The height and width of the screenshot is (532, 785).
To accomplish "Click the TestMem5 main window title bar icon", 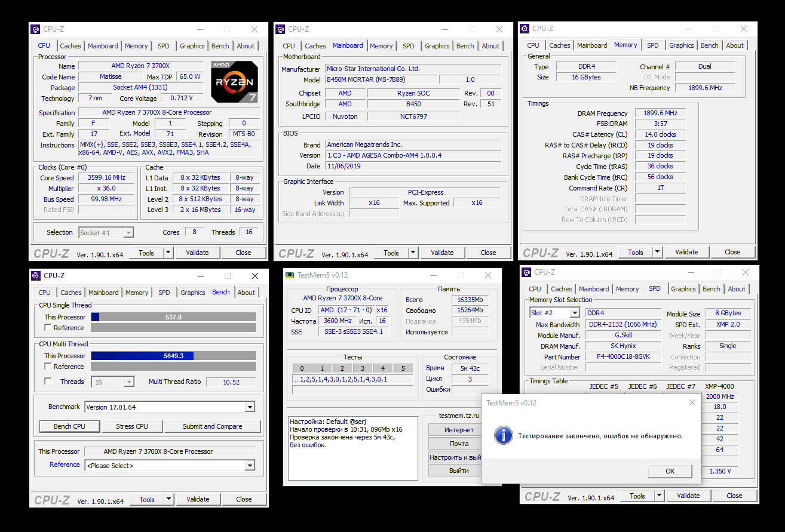I will tap(290, 275).
